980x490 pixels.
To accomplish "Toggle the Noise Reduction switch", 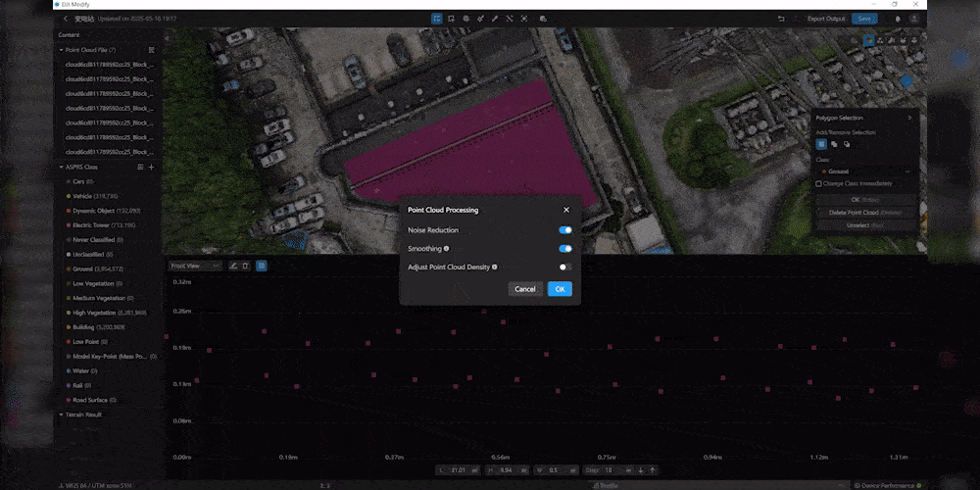I will 565,230.
